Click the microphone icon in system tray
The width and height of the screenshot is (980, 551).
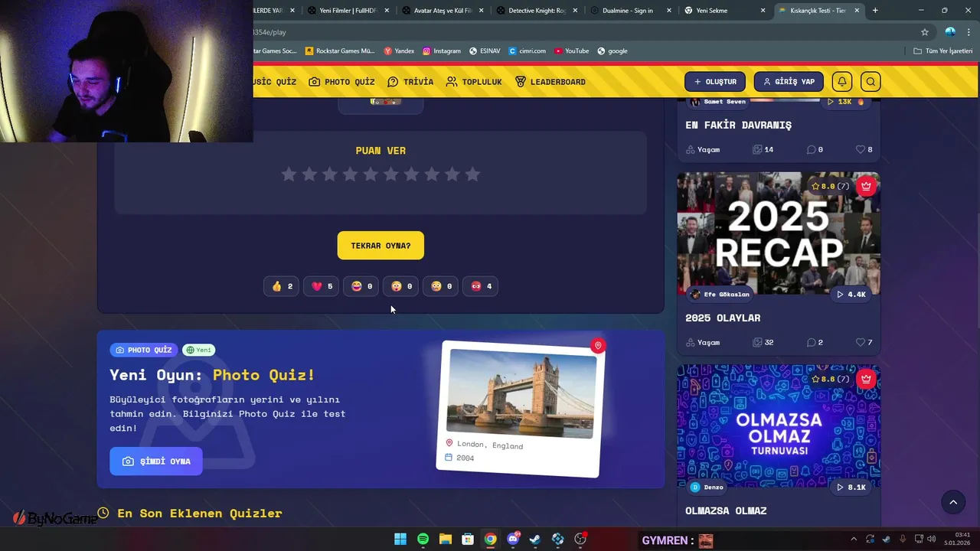tap(903, 540)
